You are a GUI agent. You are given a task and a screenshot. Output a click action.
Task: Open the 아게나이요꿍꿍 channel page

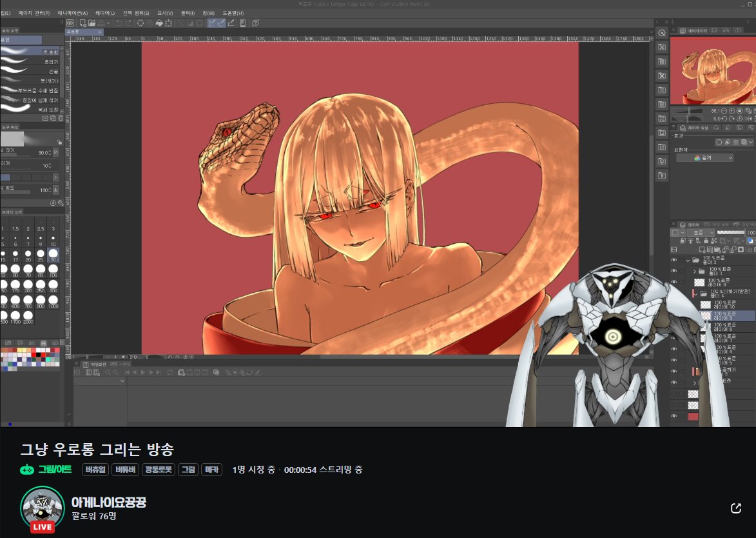coord(108,503)
